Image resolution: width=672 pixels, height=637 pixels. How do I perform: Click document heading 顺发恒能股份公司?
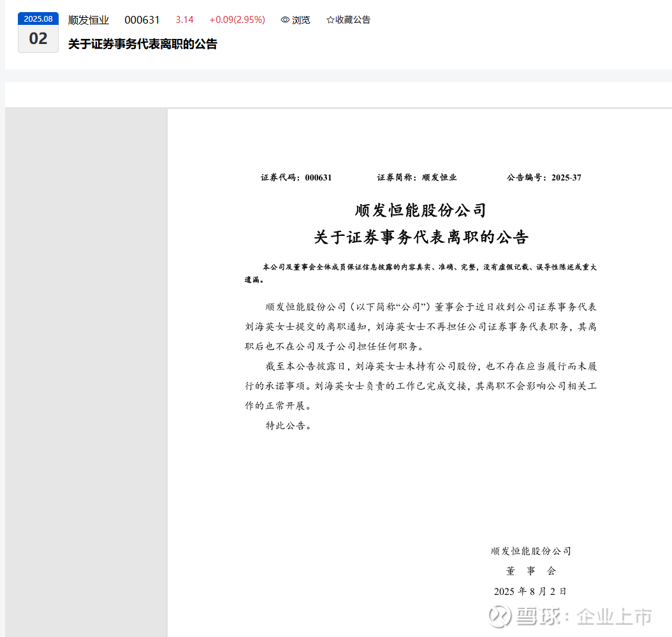420,210
